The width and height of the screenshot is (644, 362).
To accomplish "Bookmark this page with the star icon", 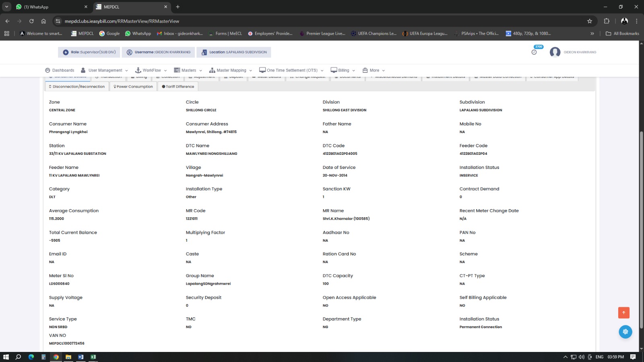I will [x=590, y=21].
